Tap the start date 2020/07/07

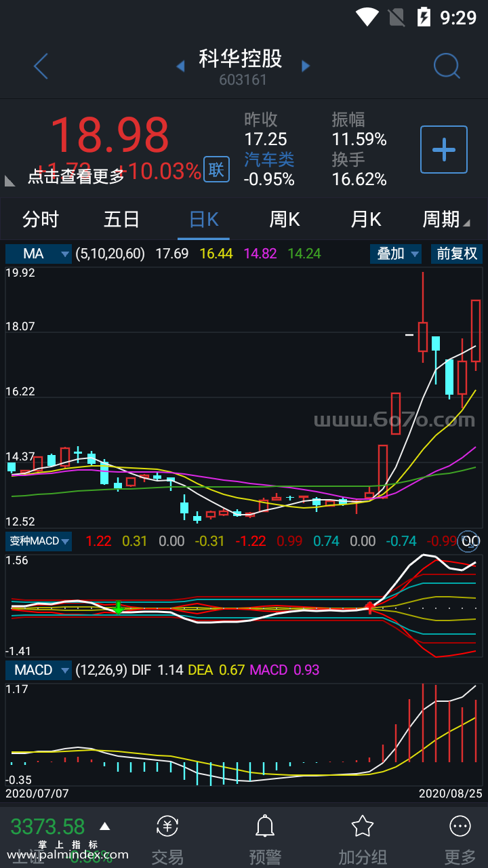tap(37, 793)
